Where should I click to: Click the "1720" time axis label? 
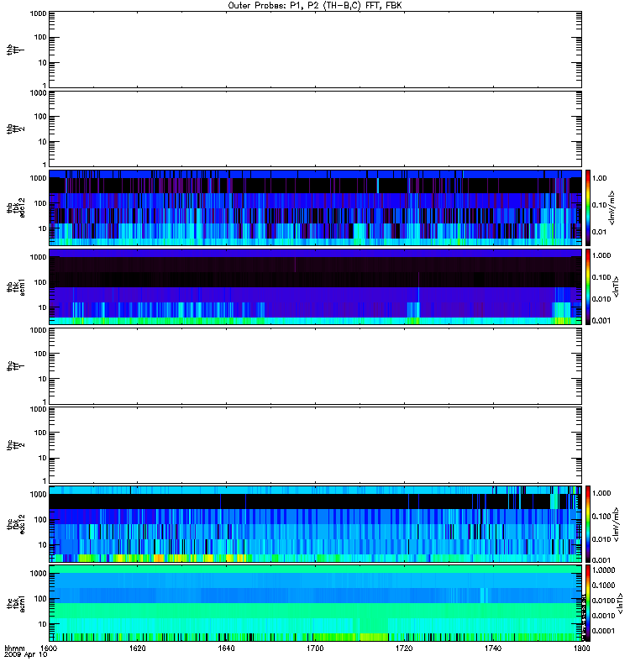click(x=404, y=648)
